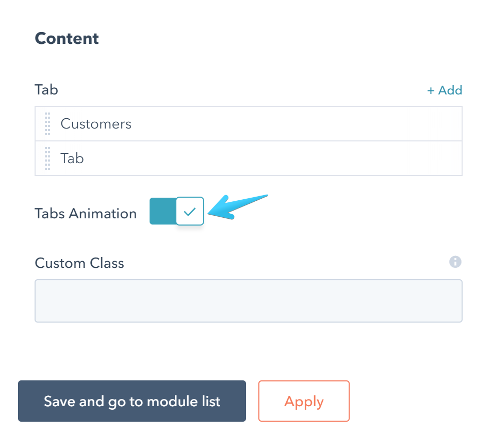The width and height of the screenshot is (492, 448).
Task: Click the "+ Add" tab link
Action: 445,90
